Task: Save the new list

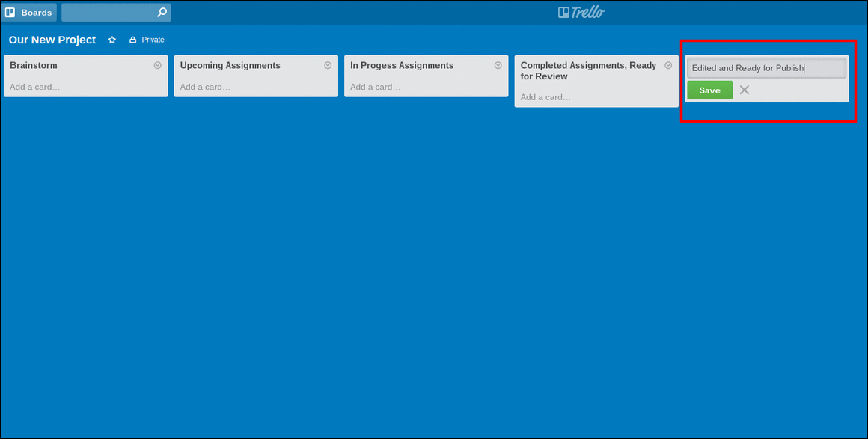Action: tap(709, 90)
